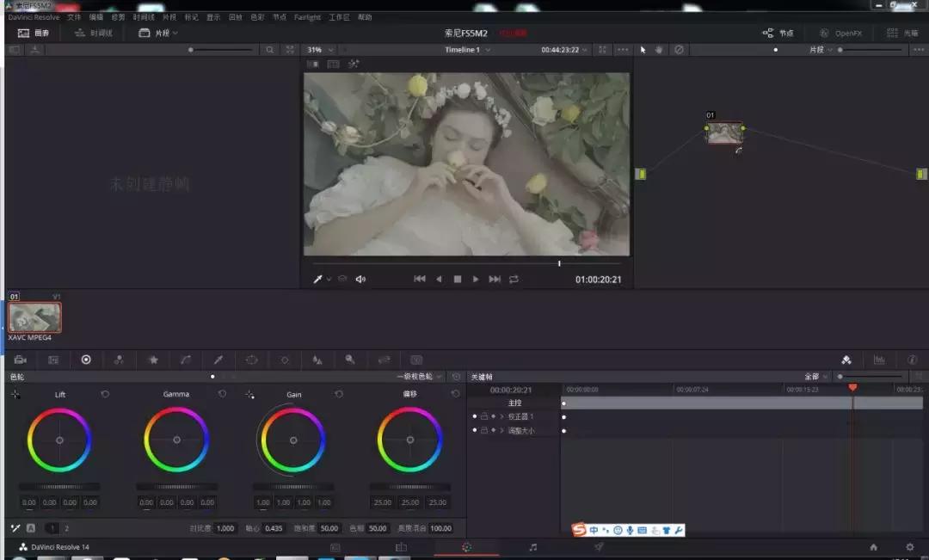Open the Blur palette

[317, 360]
